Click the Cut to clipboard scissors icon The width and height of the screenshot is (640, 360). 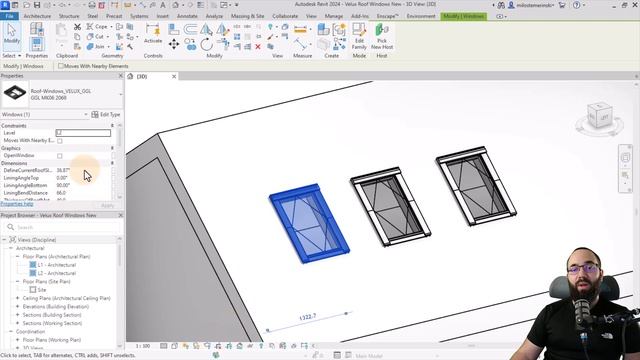coord(77,27)
